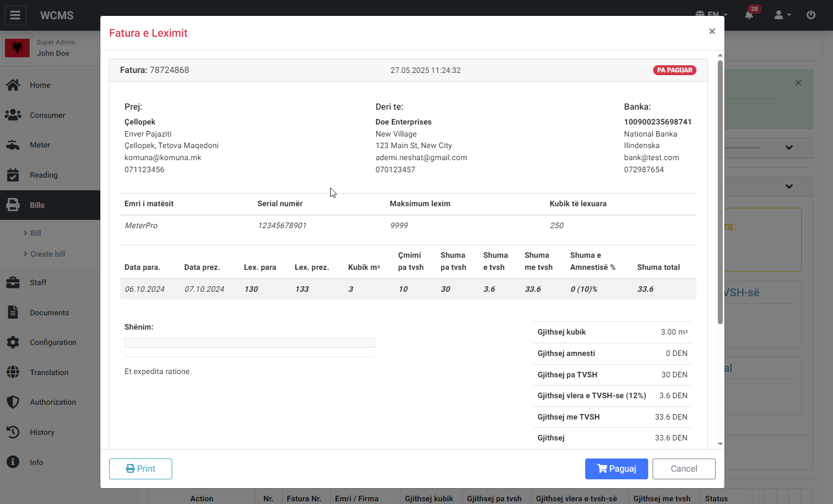
Task: Close the Fatura e Leximit dialog
Action: [x=712, y=31]
